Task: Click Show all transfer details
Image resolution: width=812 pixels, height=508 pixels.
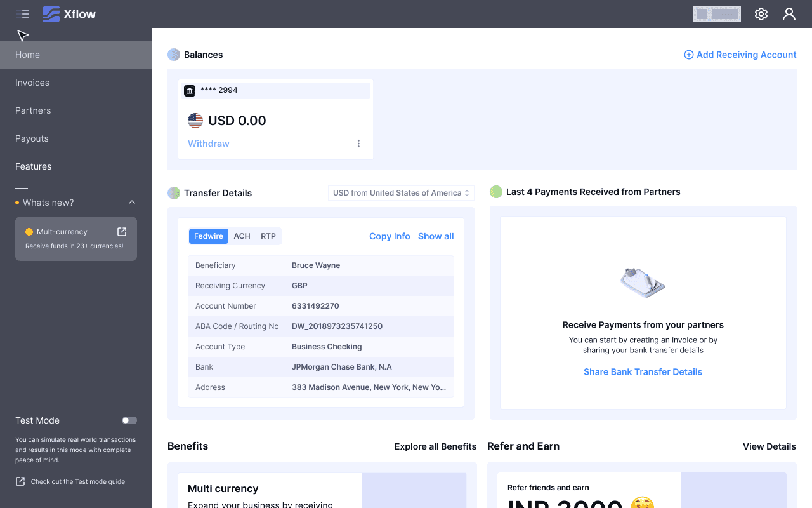Action: tap(436, 236)
